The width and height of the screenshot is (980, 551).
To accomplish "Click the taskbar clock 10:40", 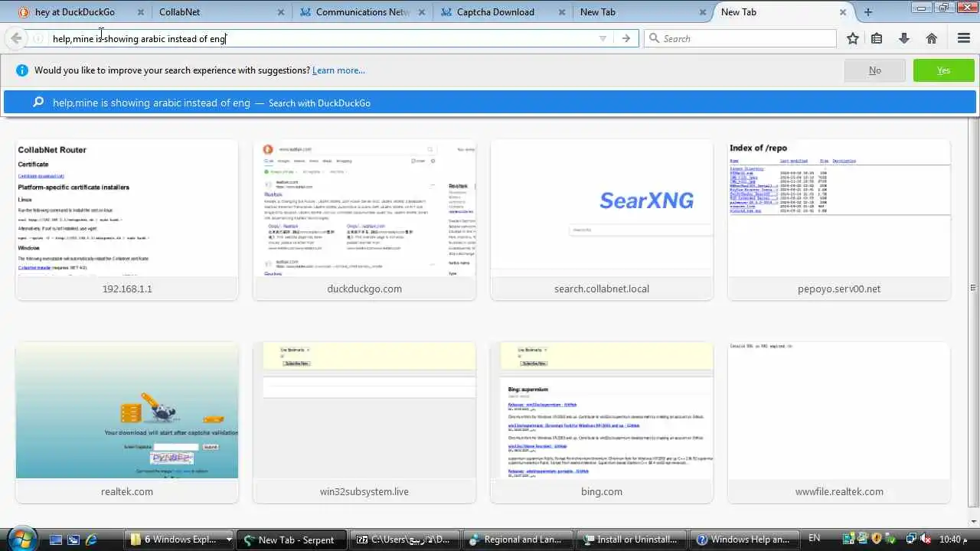I will [x=952, y=540].
